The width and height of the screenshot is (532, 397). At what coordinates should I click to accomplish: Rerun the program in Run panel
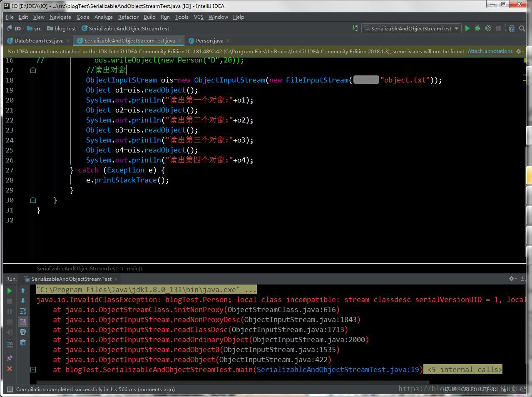point(10,290)
